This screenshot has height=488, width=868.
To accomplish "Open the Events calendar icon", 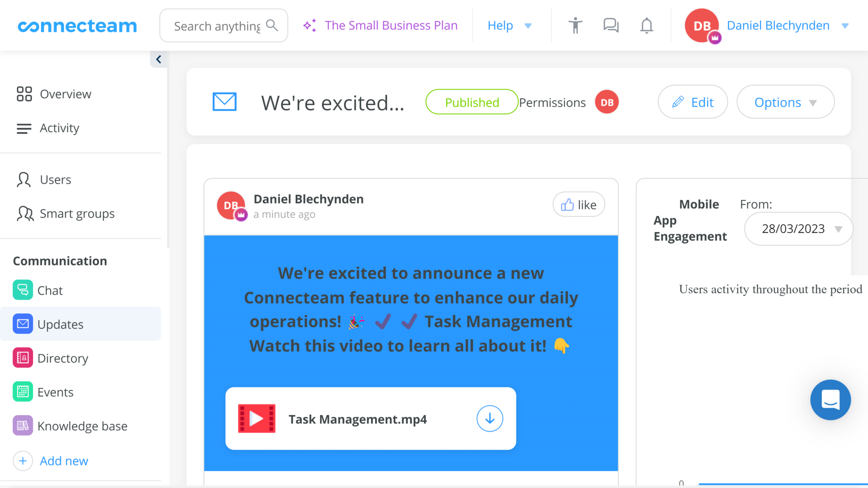I will [23, 392].
